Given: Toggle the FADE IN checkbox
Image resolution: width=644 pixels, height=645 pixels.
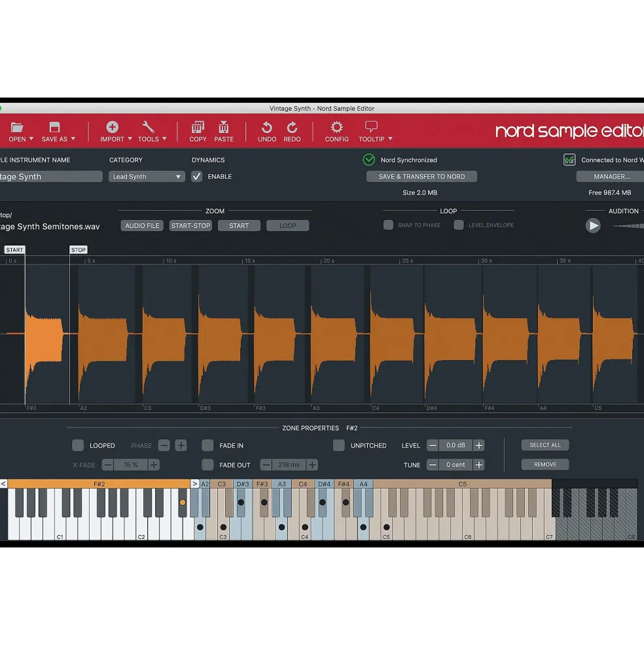Looking at the screenshot, I should click(x=207, y=445).
